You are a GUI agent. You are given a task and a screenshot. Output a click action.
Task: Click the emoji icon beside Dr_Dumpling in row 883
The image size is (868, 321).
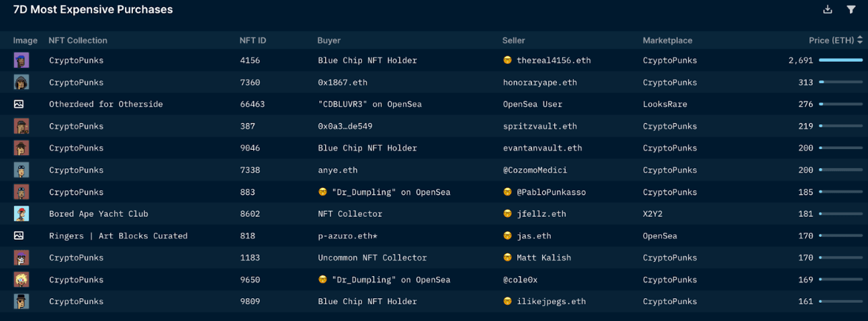(323, 192)
